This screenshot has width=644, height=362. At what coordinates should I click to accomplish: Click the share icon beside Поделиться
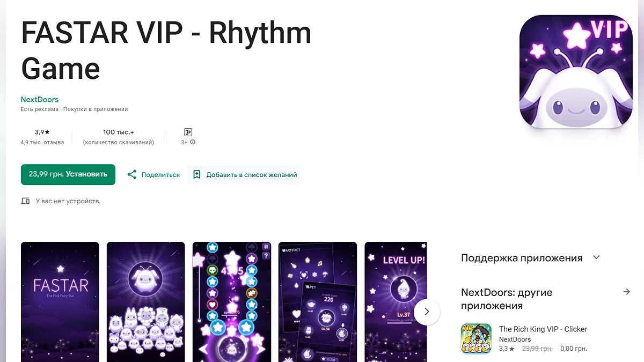pos(132,174)
